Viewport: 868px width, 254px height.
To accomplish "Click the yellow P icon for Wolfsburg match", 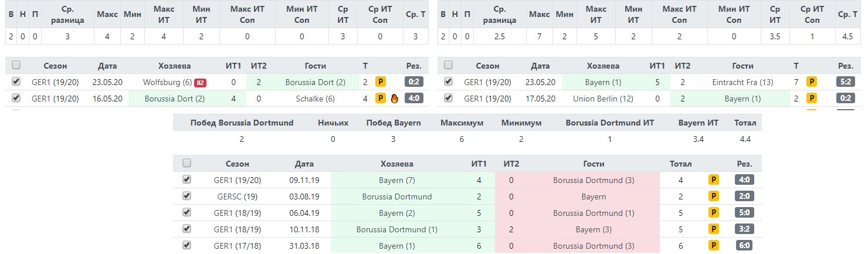I will click(x=381, y=82).
